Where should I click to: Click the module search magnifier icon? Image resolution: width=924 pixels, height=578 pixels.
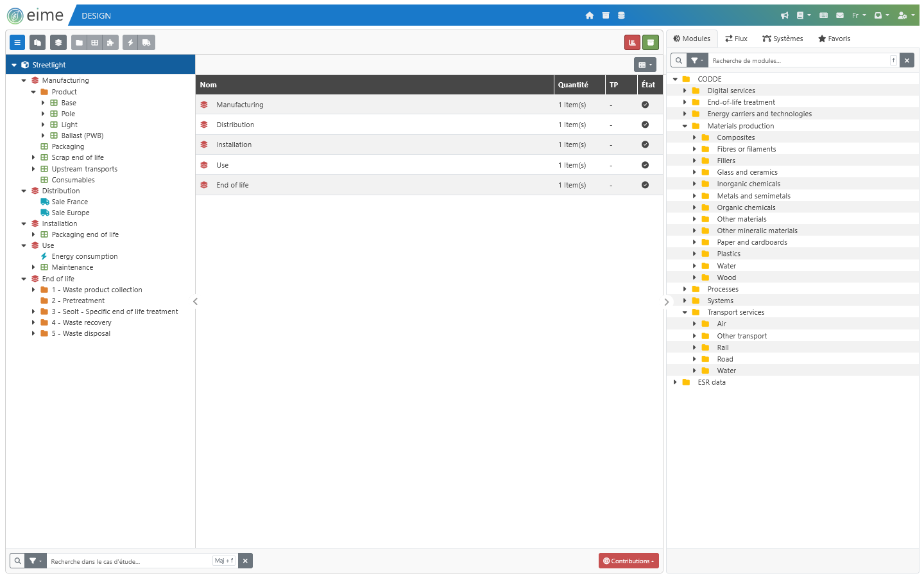[678, 60]
